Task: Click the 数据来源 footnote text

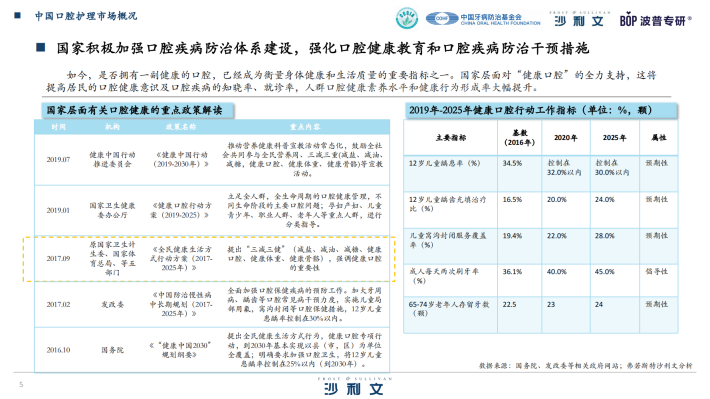Action: pyautogui.click(x=585, y=365)
